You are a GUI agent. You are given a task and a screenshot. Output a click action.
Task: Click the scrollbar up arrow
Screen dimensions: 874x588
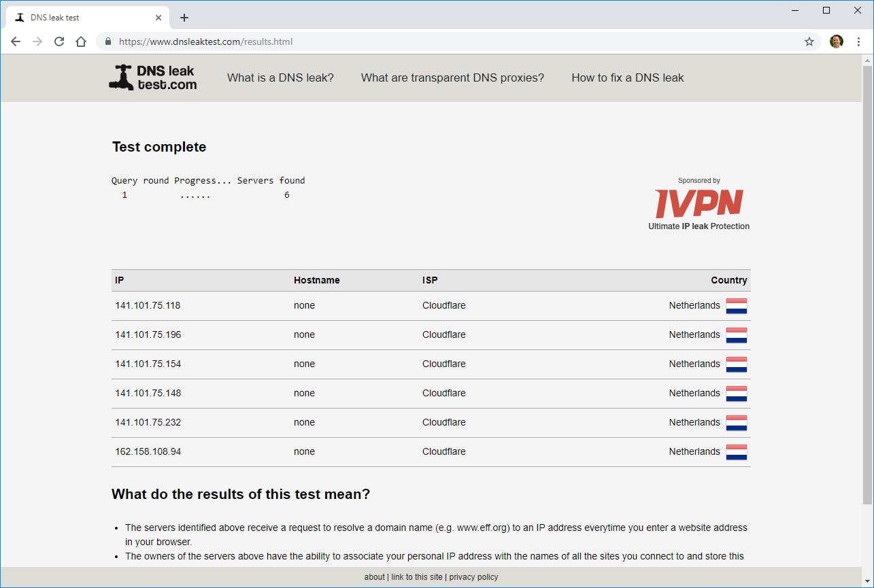tap(867, 60)
